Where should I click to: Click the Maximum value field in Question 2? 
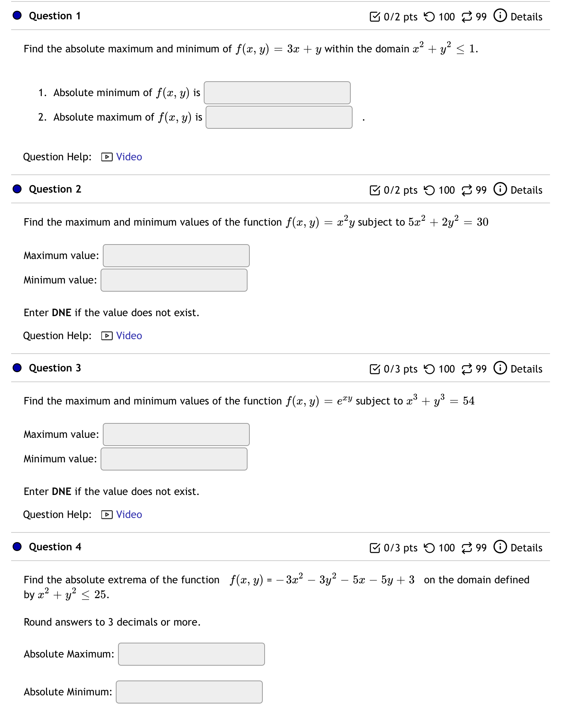[176, 255]
